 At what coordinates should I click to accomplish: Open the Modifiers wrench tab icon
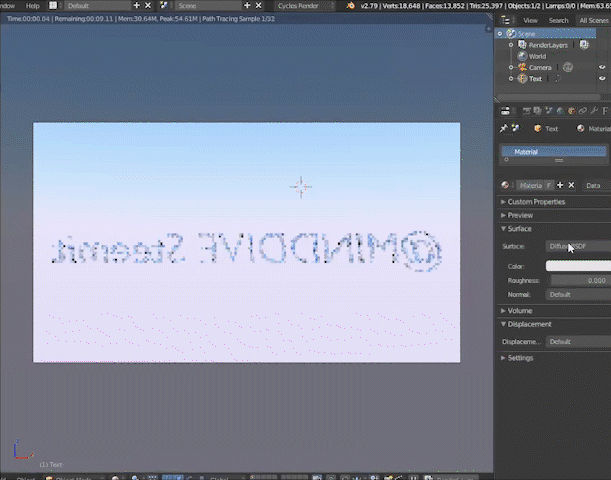coord(594,110)
